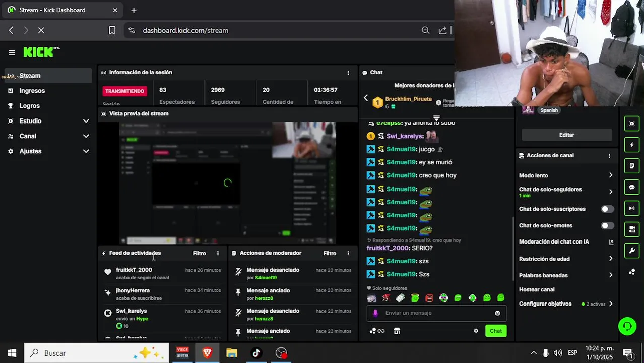Click the Spanish language tag
The height and width of the screenshot is (363, 644).
pyautogui.click(x=549, y=110)
